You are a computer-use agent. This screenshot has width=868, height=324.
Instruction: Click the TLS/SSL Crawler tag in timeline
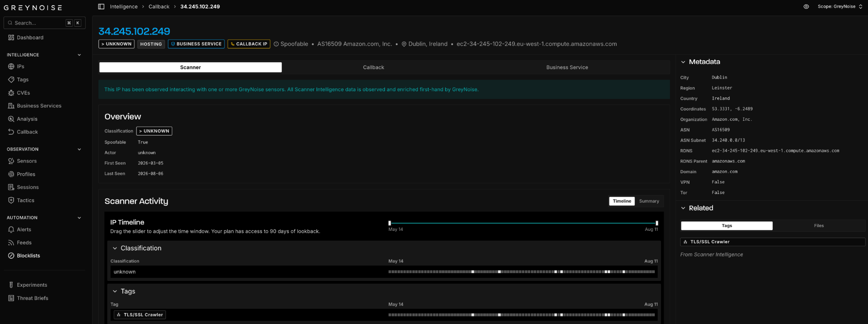pyautogui.click(x=140, y=315)
